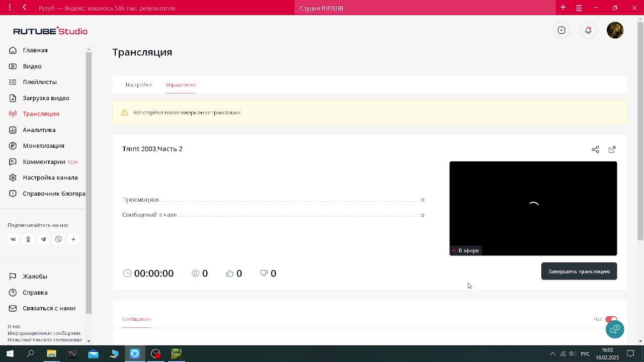Click the browser back arrow
Image resolution: width=644 pixels, height=362 pixels.
click(25, 8)
